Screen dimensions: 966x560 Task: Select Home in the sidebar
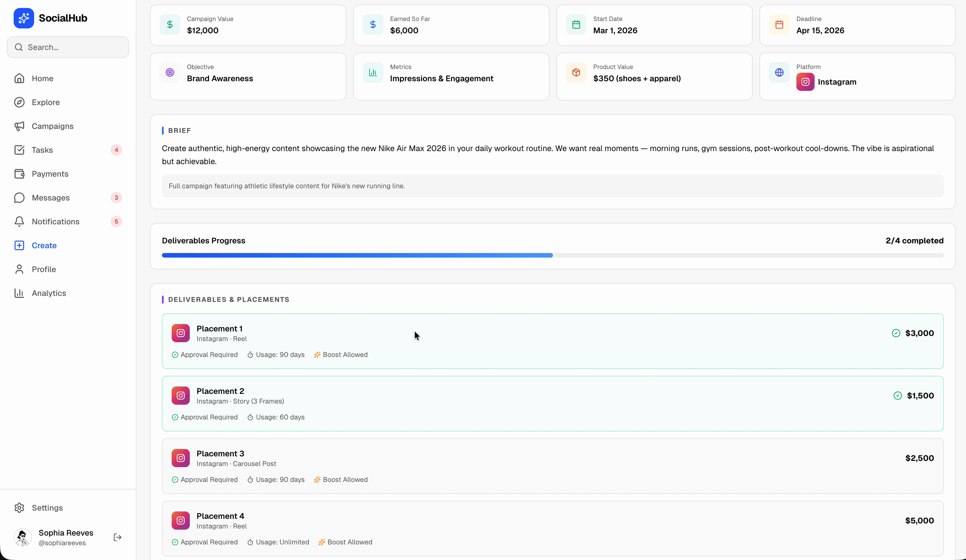42,78
